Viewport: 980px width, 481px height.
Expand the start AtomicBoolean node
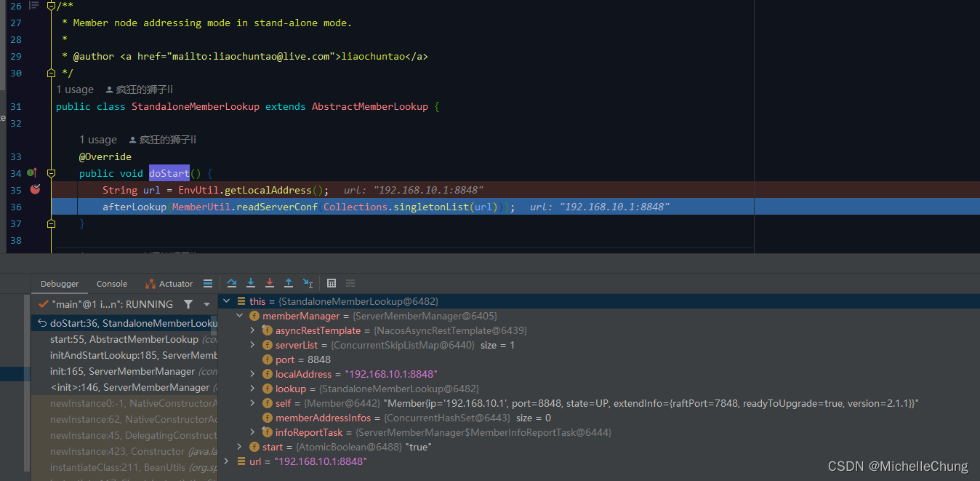pos(239,447)
